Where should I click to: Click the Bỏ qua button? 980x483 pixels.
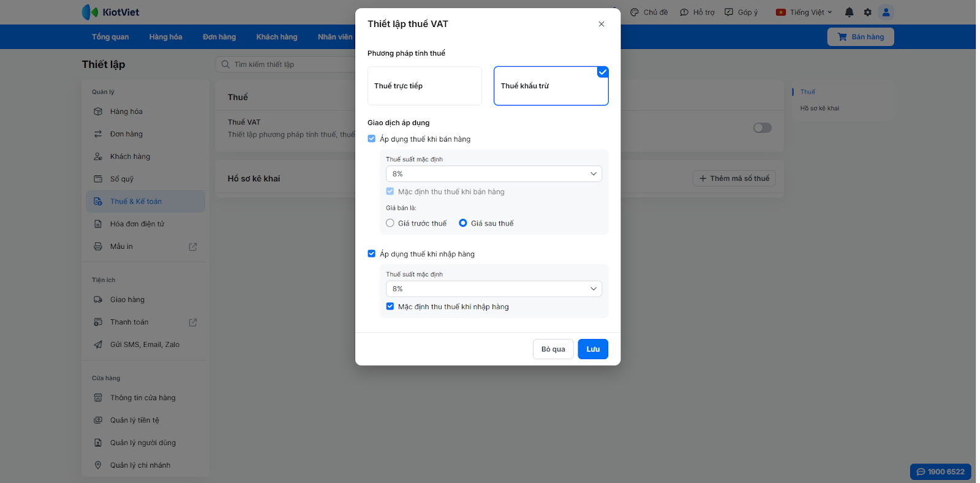[553, 349]
